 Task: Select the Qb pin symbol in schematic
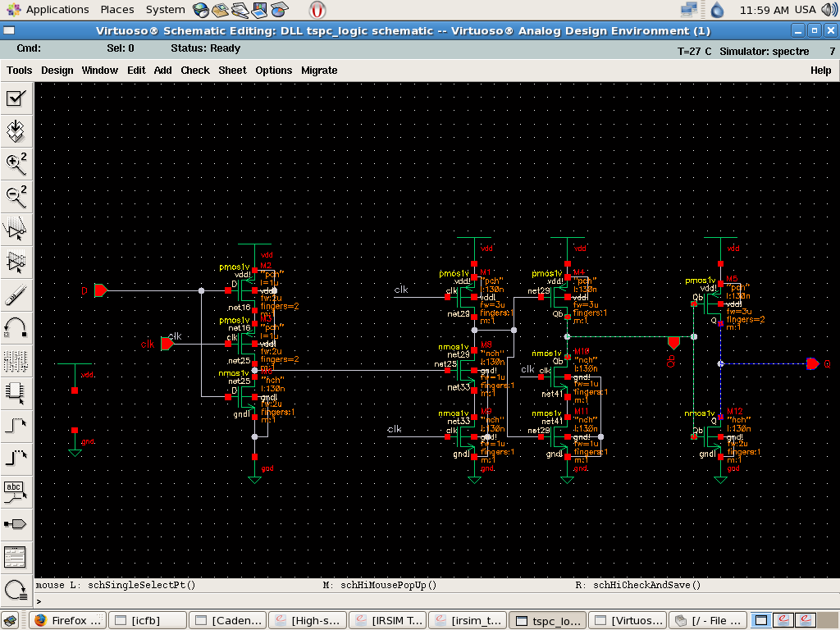673,343
